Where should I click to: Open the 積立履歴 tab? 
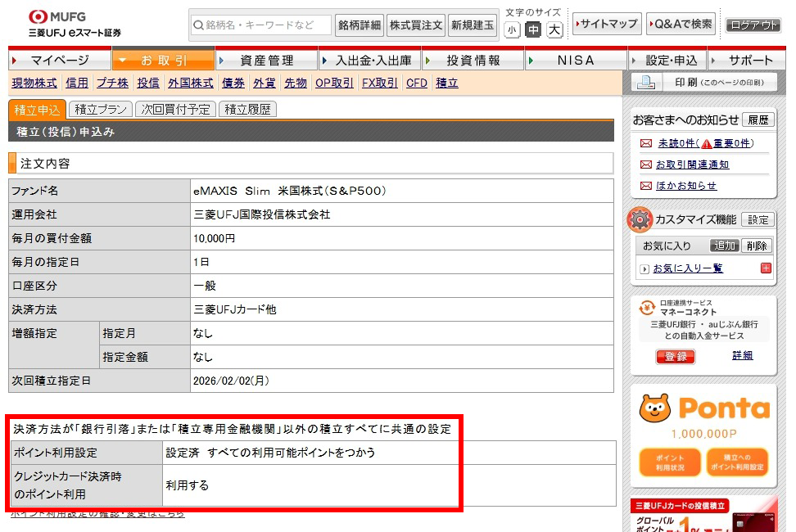click(x=247, y=110)
